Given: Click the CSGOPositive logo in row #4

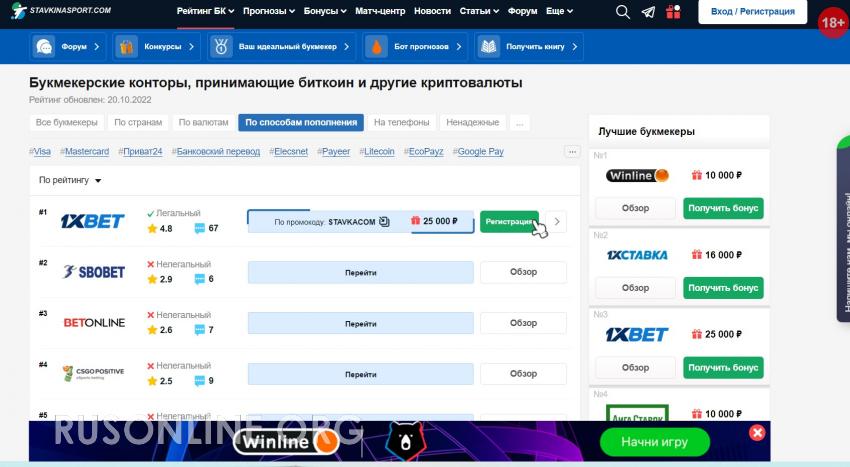Looking at the screenshot, I should pyautogui.click(x=93, y=373).
